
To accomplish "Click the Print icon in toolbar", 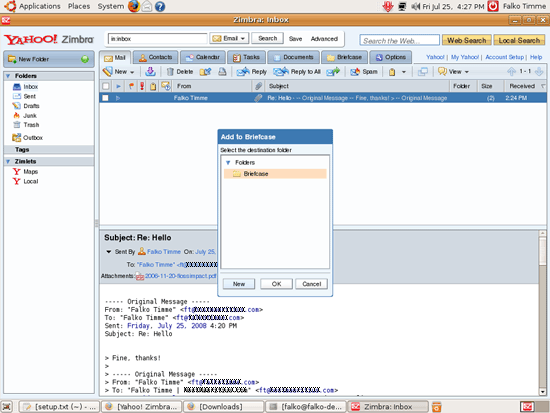I will click(x=222, y=72).
